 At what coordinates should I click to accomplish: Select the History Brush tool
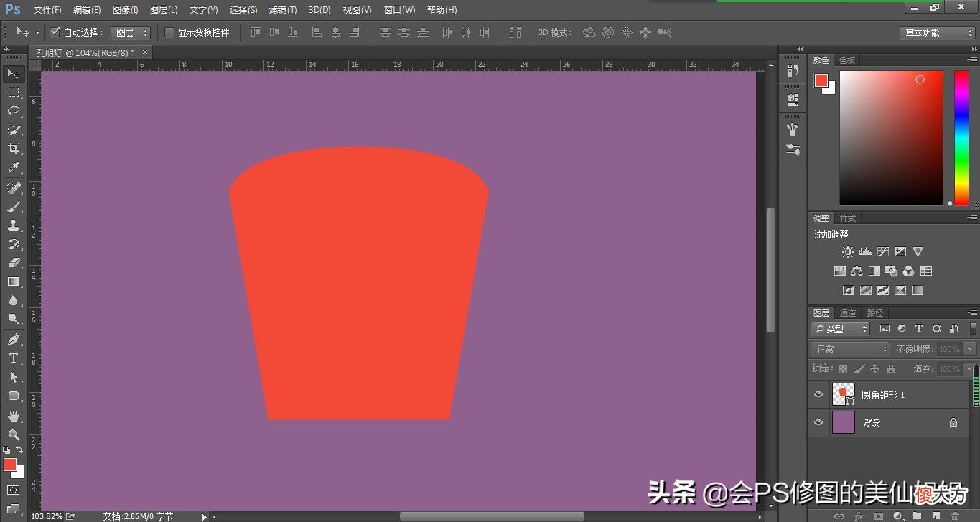point(14,243)
